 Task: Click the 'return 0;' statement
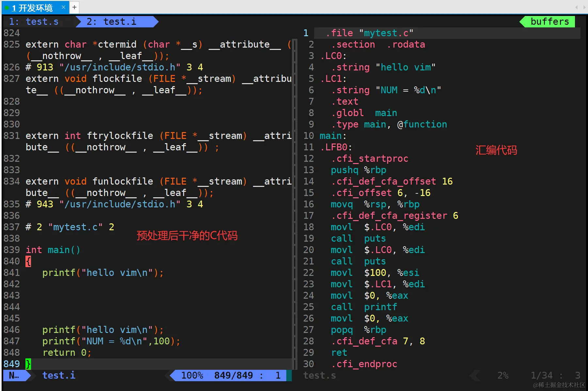click(x=67, y=353)
